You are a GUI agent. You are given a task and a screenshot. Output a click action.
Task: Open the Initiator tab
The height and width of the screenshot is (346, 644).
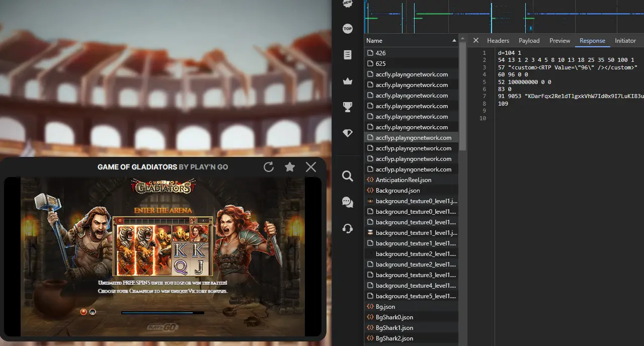coord(625,41)
